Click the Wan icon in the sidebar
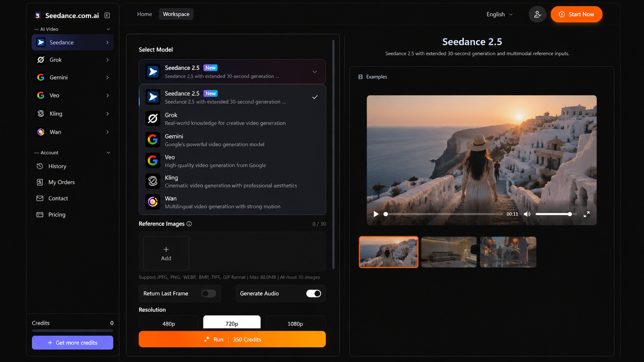Image resolution: width=644 pixels, height=362 pixels. point(40,132)
